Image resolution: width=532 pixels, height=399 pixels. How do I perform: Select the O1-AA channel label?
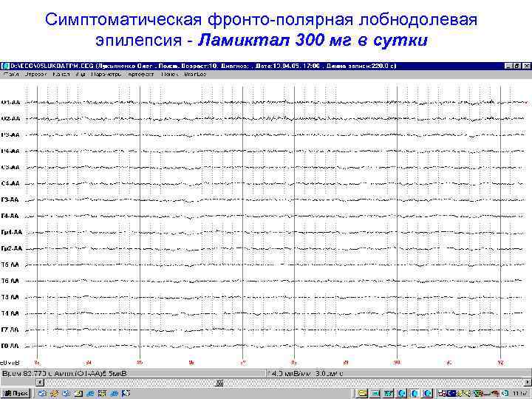point(10,102)
